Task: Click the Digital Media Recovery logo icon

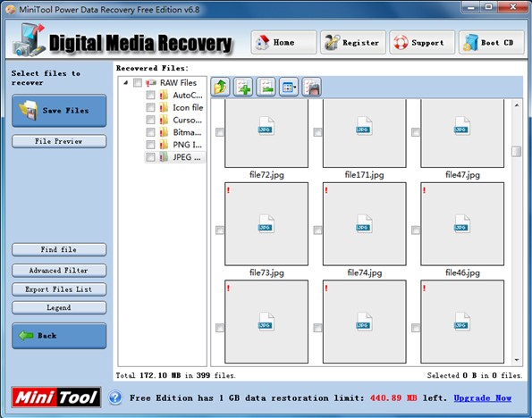Action: click(30, 40)
